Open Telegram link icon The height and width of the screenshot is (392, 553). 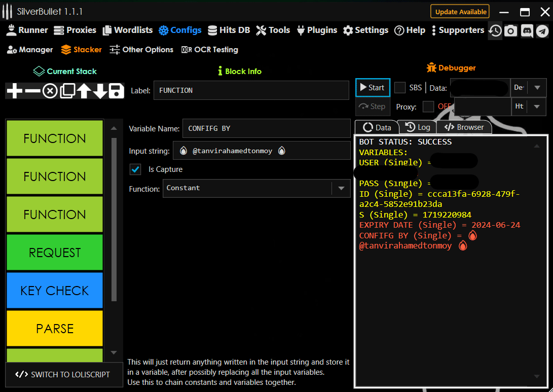coord(542,31)
